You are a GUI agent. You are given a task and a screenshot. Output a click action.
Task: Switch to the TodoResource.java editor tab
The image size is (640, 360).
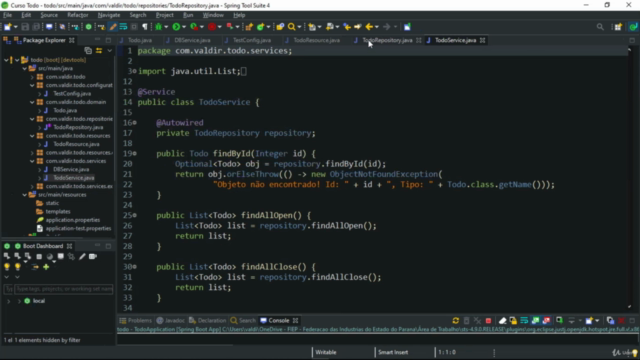[316, 40]
